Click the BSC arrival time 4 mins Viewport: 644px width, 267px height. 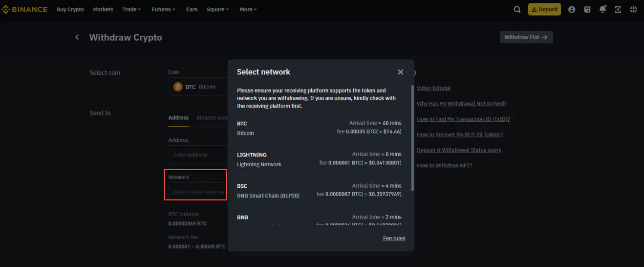tap(377, 186)
